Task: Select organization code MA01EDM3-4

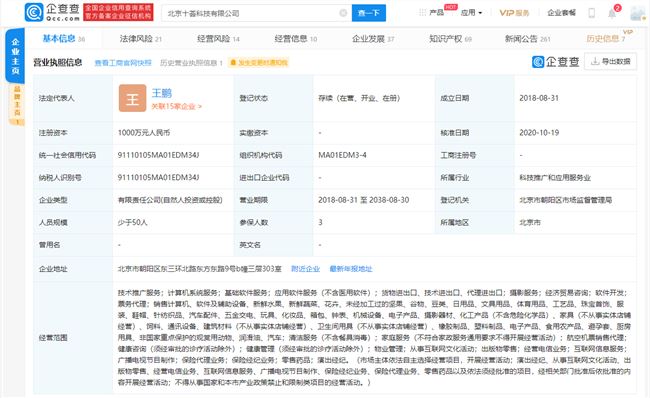Action: (342, 155)
